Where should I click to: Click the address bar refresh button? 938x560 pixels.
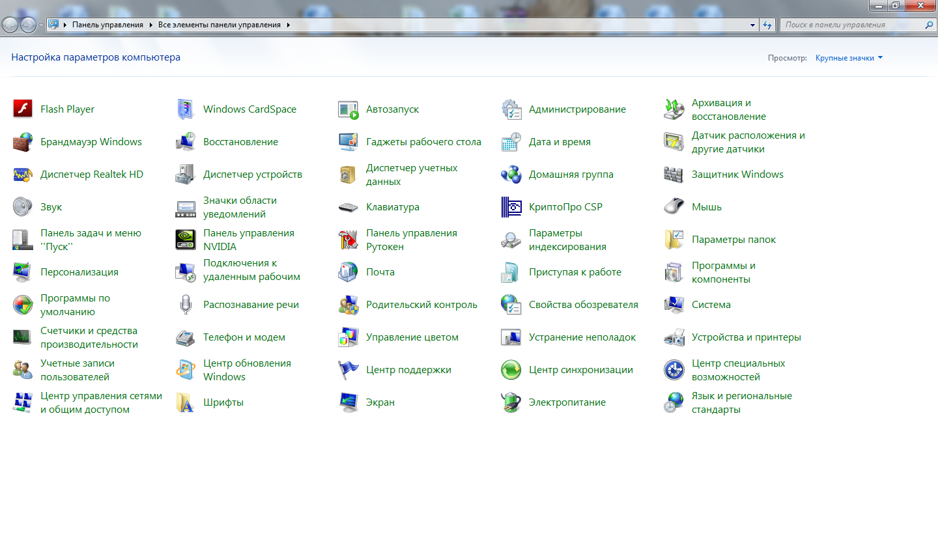pyautogui.click(x=767, y=25)
